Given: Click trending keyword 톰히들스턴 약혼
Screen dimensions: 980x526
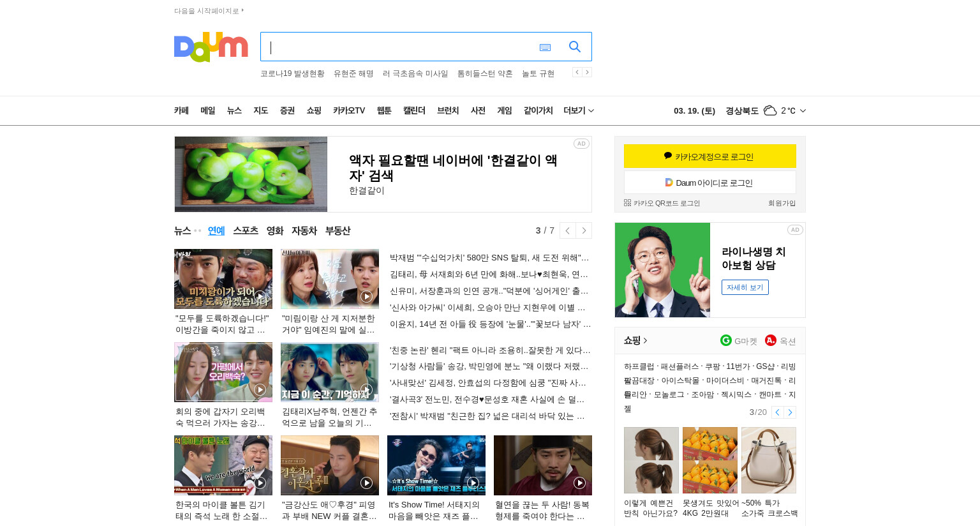Looking at the screenshot, I should [x=485, y=73].
